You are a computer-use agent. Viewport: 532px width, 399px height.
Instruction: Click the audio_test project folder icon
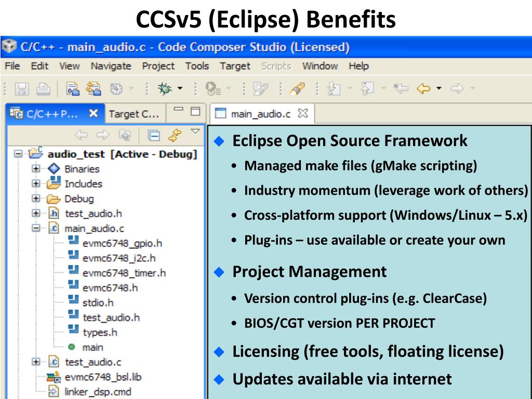tap(36, 153)
